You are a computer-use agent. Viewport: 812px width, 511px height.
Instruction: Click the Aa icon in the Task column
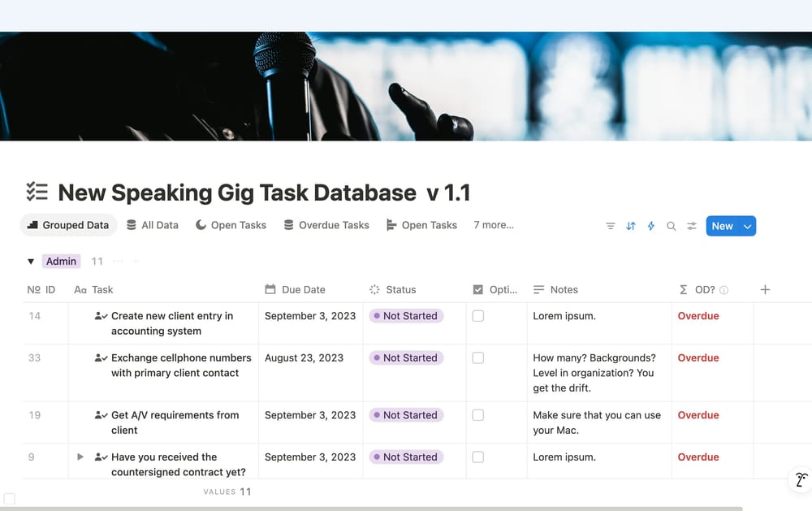point(81,289)
